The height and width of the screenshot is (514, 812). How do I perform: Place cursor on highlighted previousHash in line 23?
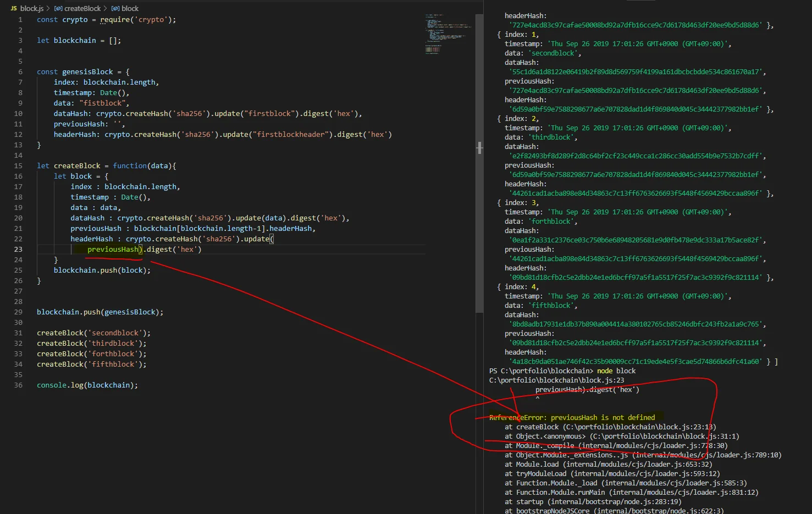click(113, 249)
